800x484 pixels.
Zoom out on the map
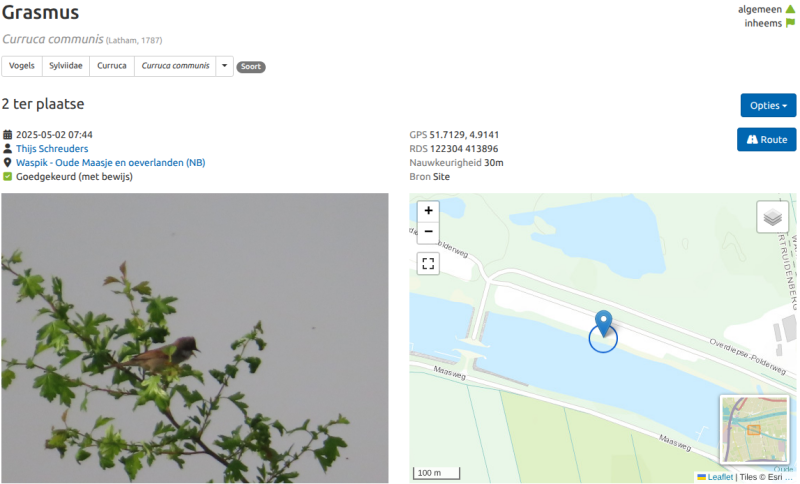(x=428, y=232)
